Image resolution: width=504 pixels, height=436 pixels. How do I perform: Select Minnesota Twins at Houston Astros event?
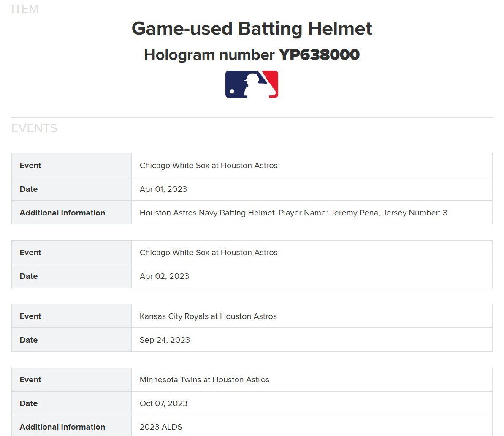coord(204,379)
